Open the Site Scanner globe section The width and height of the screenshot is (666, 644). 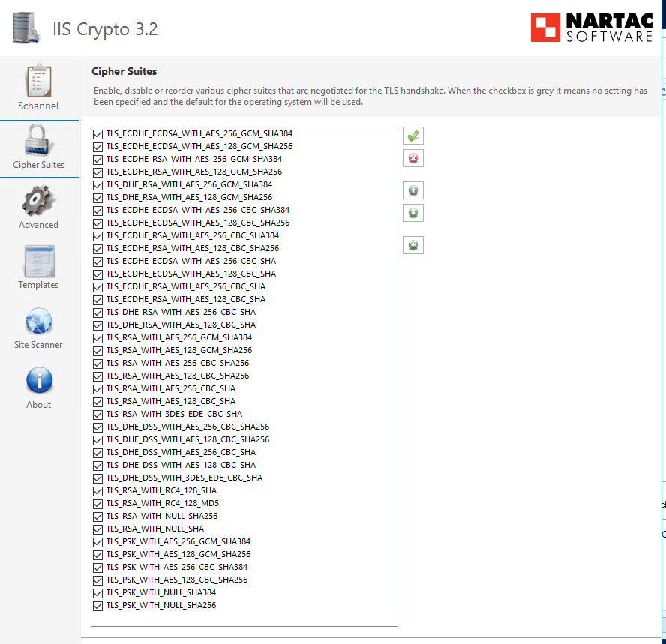tap(38, 328)
